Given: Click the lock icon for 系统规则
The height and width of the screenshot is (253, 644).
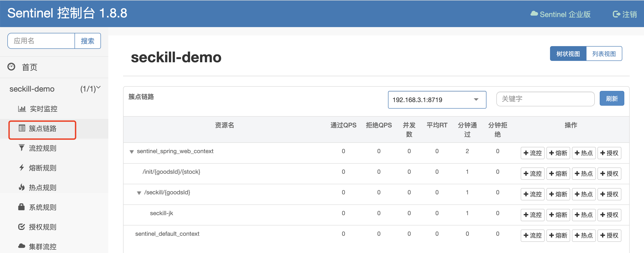Looking at the screenshot, I should tap(21, 207).
